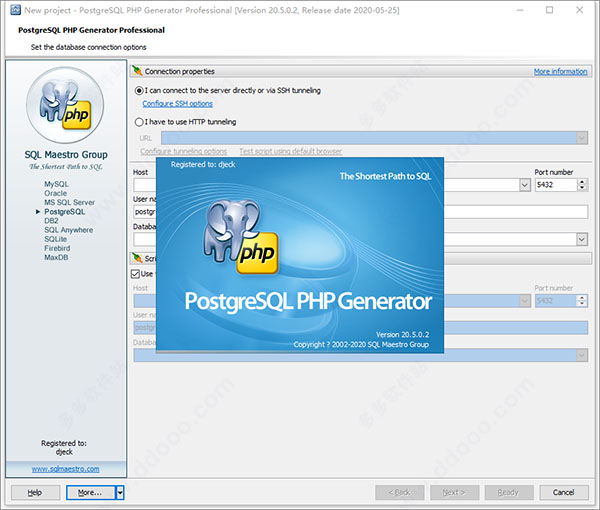
Task: Open the More information link
Action: pyautogui.click(x=560, y=72)
